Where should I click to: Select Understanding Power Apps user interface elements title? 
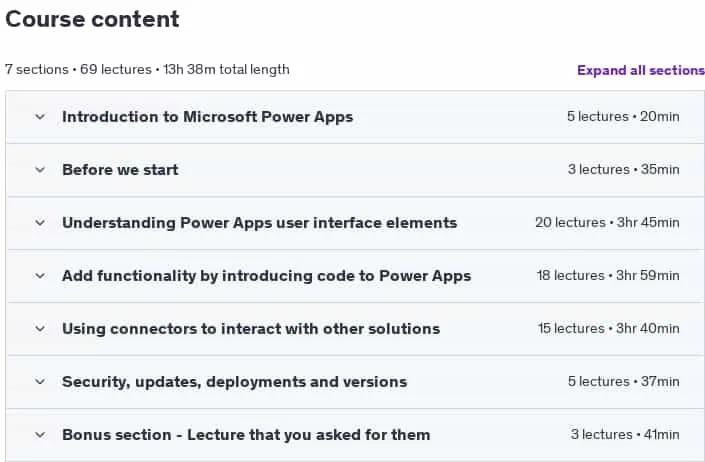click(x=259, y=223)
